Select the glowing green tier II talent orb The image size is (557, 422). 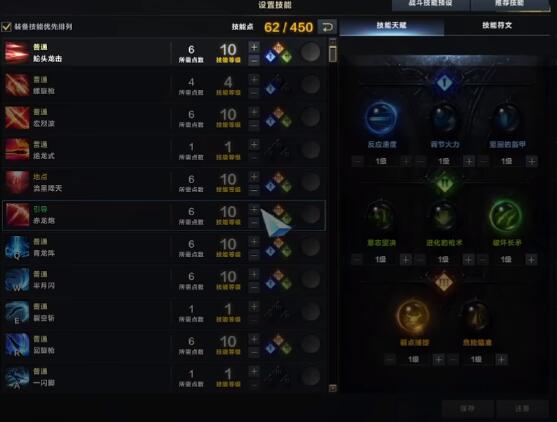[x=505, y=216]
